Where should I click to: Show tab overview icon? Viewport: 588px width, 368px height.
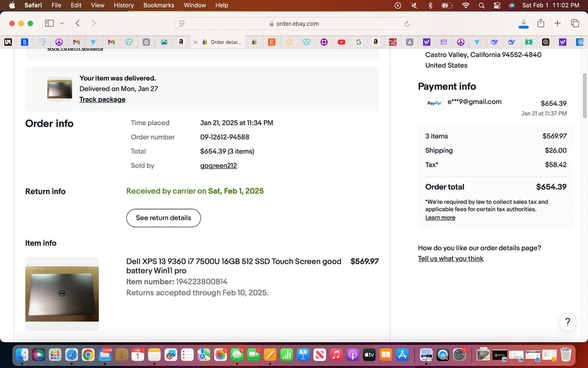coord(574,24)
